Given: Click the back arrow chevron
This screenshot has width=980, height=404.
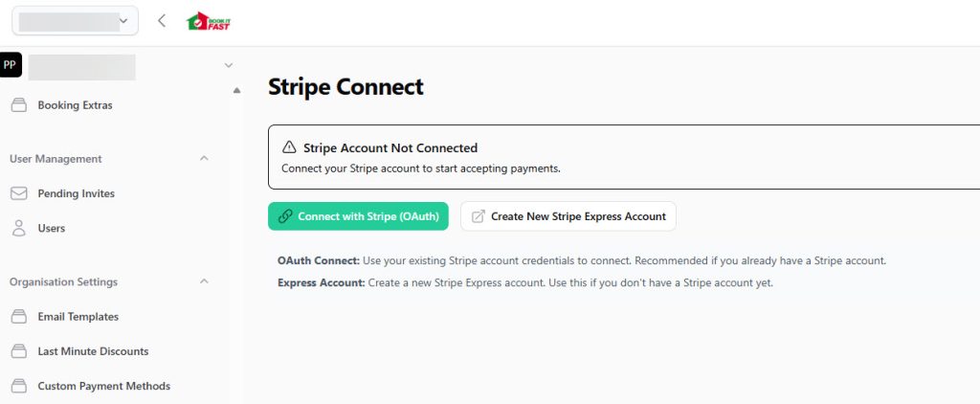Looking at the screenshot, I should 162,20.
